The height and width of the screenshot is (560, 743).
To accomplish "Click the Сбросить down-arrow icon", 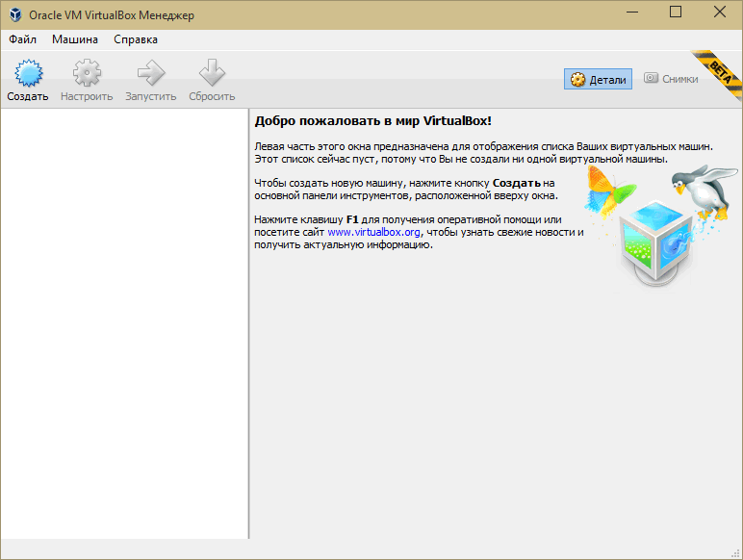I will coord(212,73).
